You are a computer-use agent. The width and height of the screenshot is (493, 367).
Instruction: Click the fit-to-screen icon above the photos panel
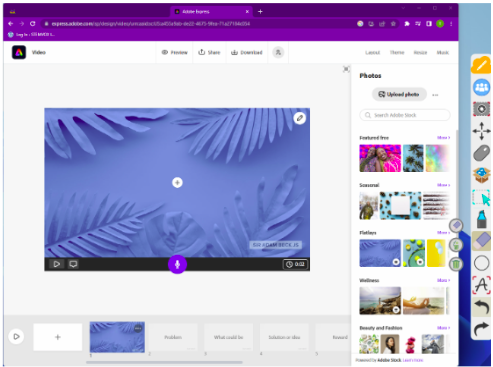click(x=346, y=69)
